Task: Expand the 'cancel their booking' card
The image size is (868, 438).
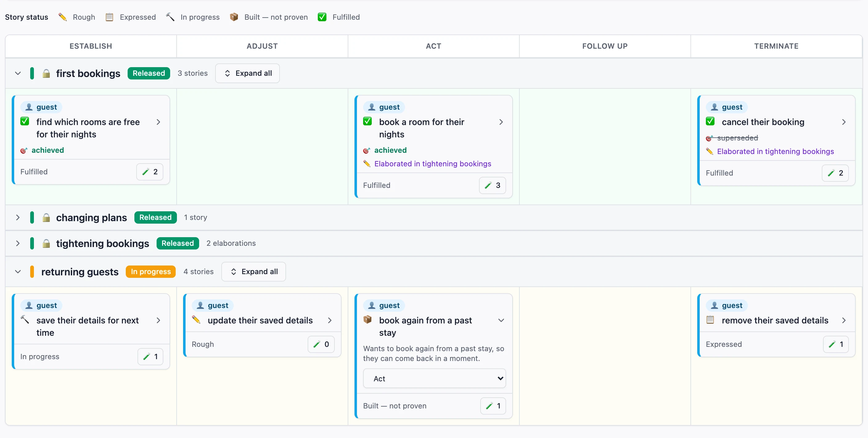Action: tap(844, 122)
